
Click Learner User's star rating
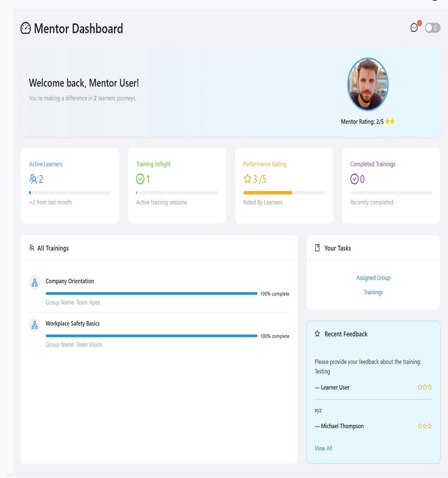pos(425,387)
